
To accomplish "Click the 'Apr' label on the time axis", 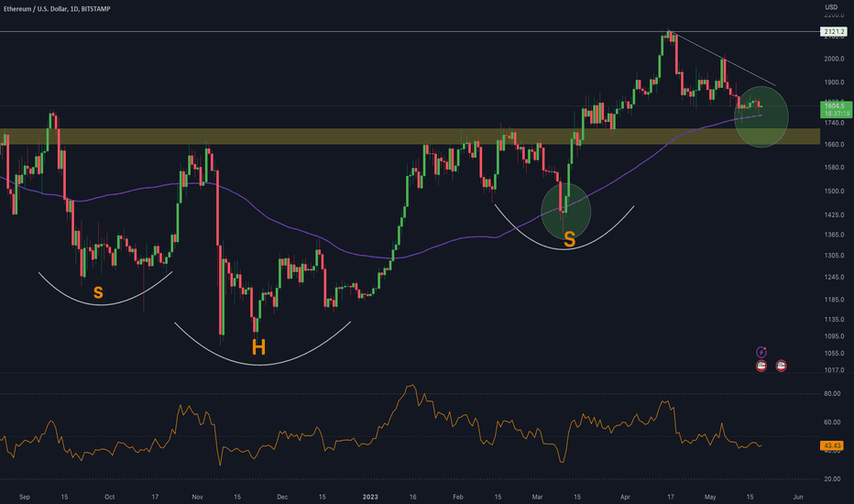I will click(625, 497).
